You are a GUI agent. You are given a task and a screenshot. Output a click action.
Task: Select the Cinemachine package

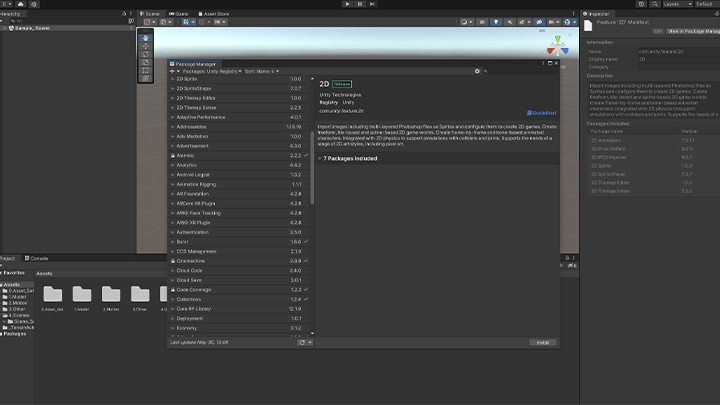(x=239, y=261)
